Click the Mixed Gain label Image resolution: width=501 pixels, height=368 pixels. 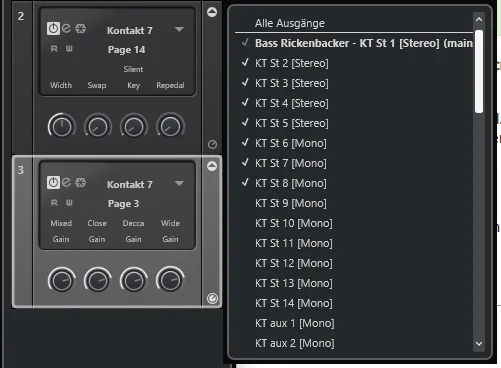pos(61,231)
